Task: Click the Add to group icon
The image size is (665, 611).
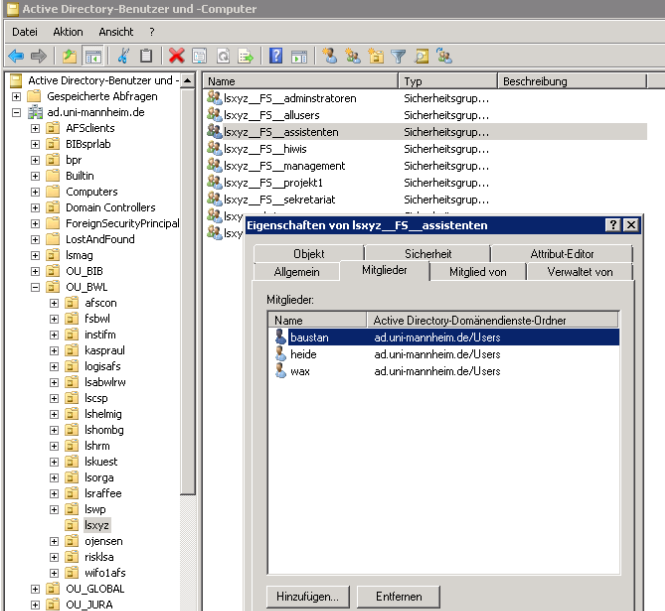Action: click(444, 56)
